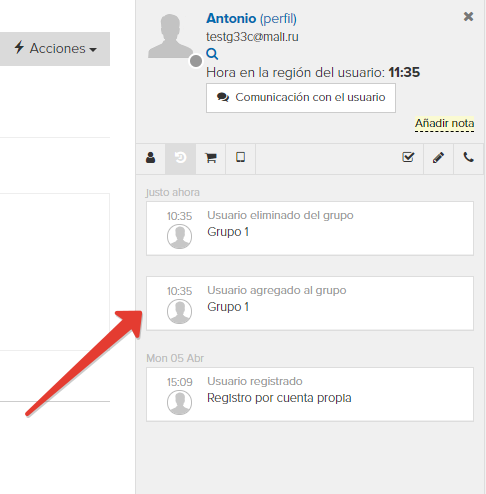This screenshot has width=486, height=494.
Task: Click the Añadir nota link
Action: [x=444, y=123]
